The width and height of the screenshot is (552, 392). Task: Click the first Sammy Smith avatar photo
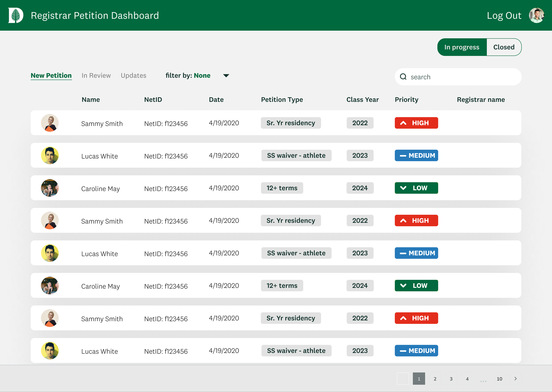[x=50, y=123]
